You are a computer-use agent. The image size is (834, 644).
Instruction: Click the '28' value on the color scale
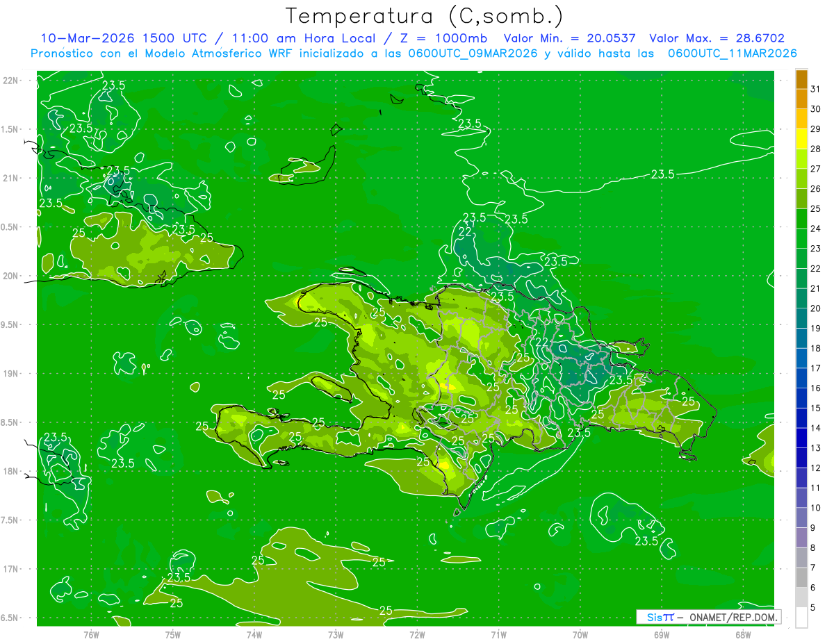[815, 149]
